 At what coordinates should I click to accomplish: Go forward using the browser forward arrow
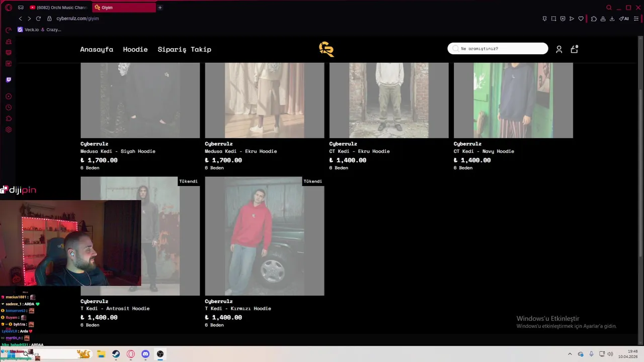(x=29, y=19)
